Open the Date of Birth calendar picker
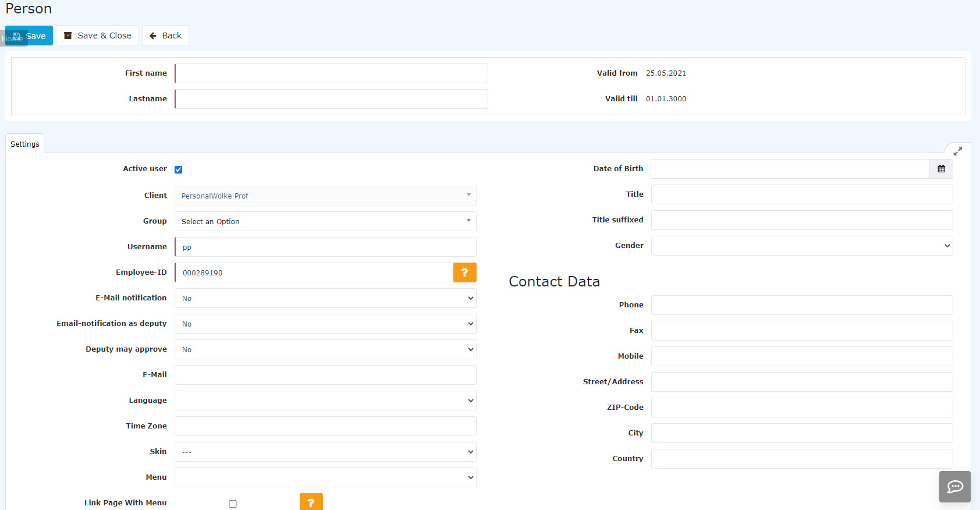Image resolution: width=980 pixels, height=510 pixels. (x=941, y=169)
